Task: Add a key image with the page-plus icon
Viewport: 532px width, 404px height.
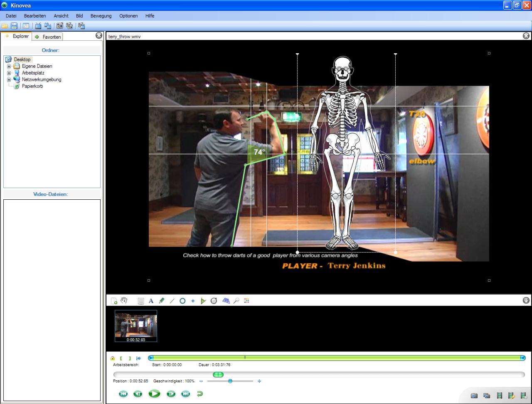Action: coord(114,301)
